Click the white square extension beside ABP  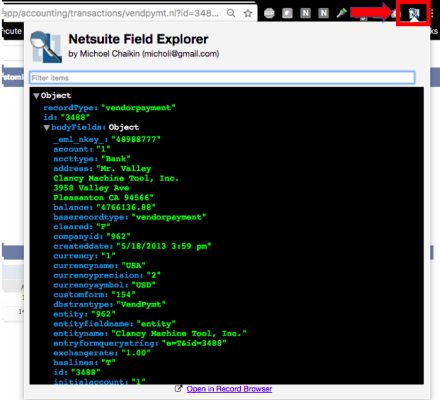pyautogui.click(x=287, y=13)
